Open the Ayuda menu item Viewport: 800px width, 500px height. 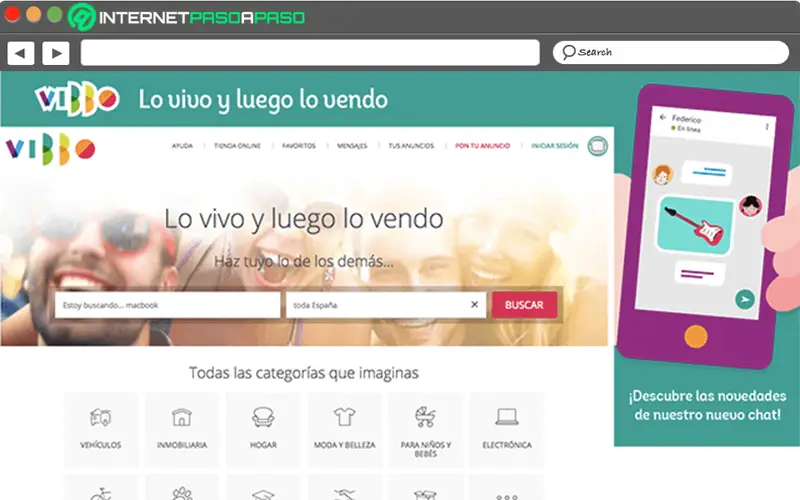182,146
